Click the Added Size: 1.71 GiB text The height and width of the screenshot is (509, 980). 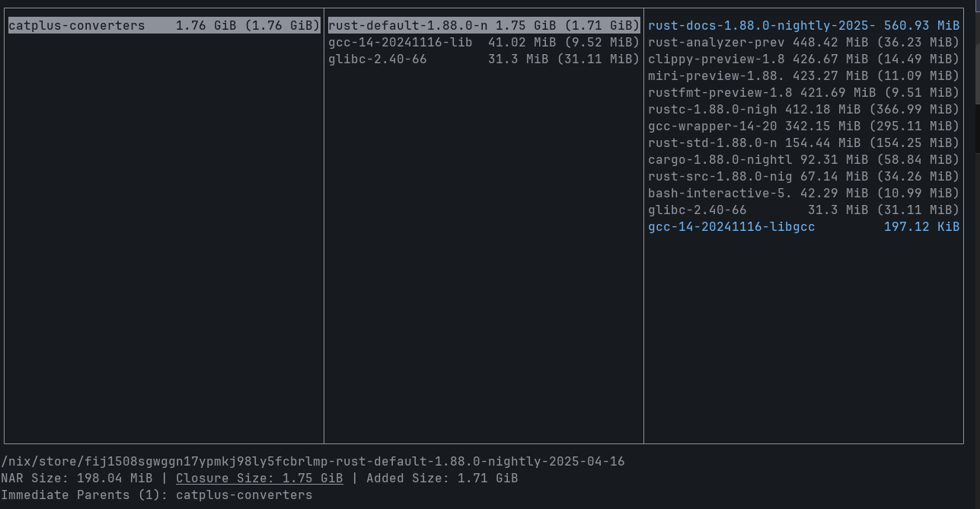pos(442,479)
